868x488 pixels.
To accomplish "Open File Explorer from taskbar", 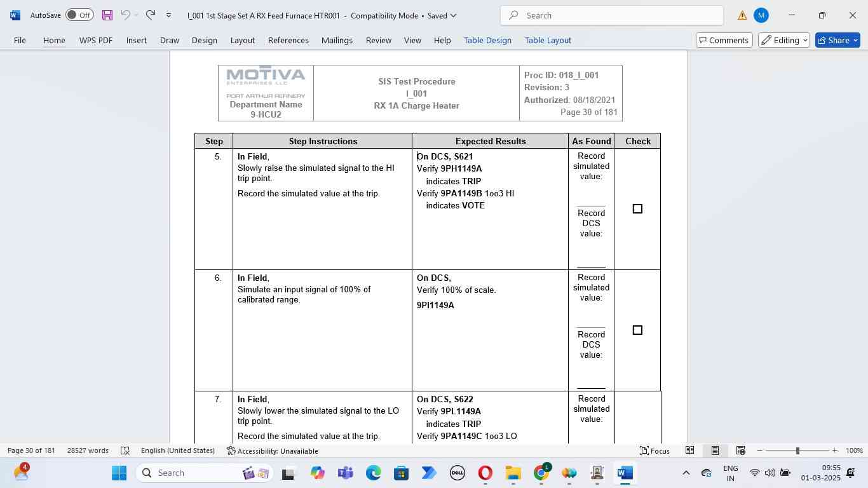I will point(513,473).
